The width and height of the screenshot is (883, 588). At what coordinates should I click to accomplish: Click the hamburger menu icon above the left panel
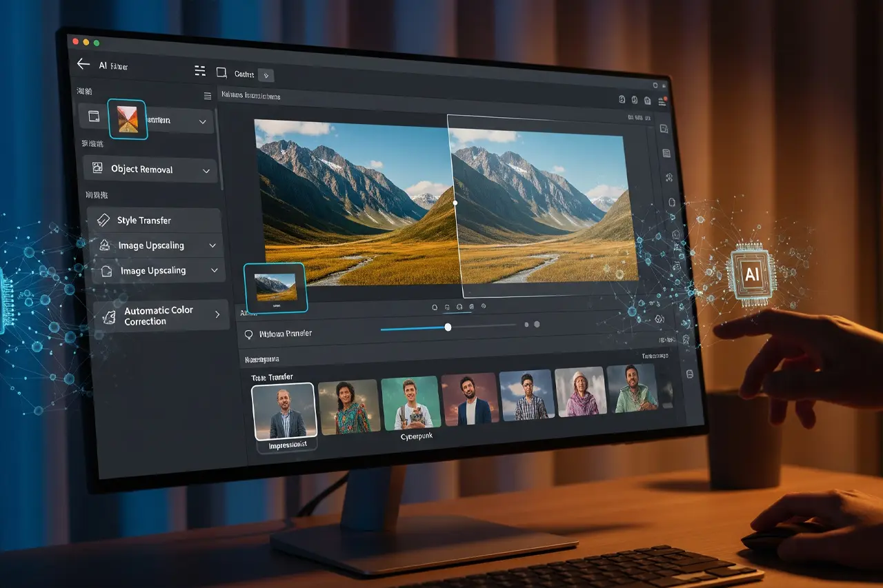point(207,96)
